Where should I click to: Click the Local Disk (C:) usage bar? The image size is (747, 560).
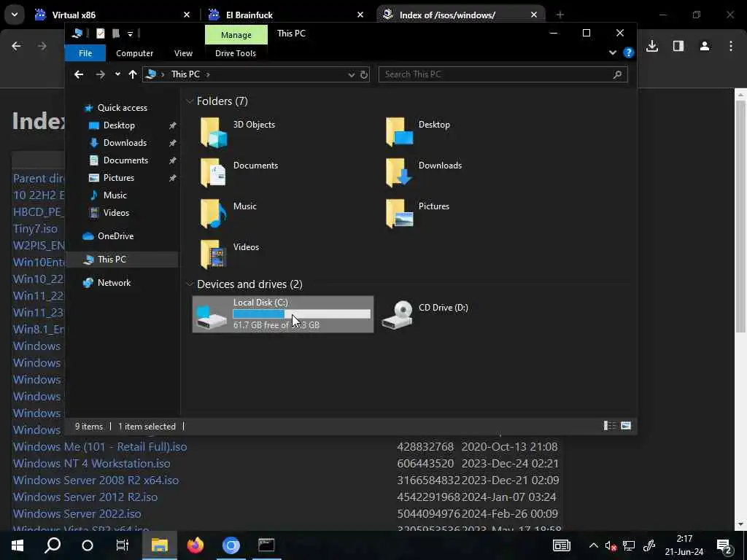pos(301,314)
